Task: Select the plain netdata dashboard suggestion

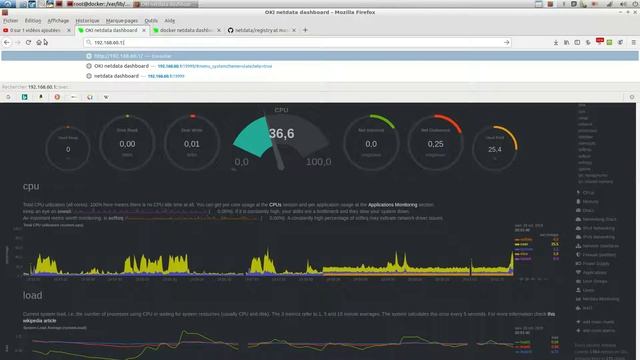Action: click(320, 76)
